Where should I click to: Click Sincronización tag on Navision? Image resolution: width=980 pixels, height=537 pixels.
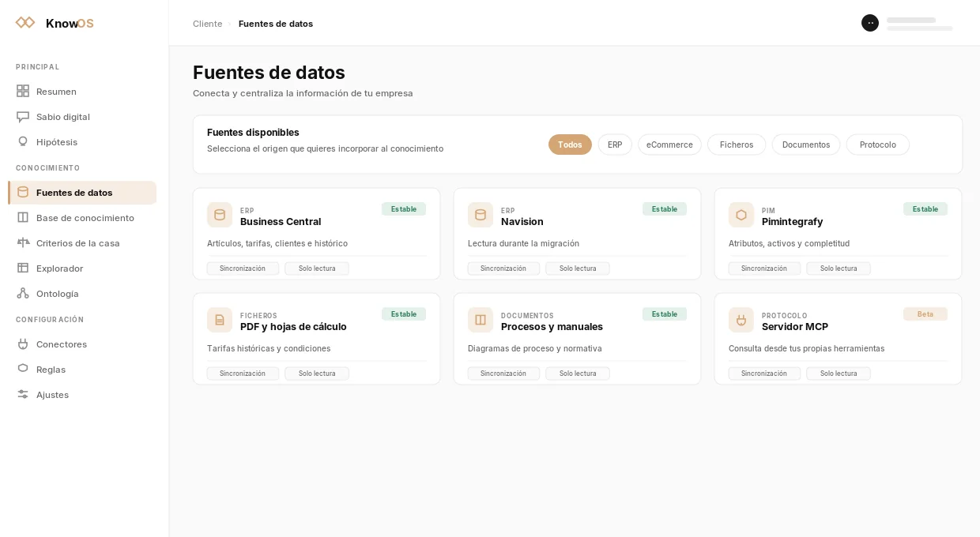point(503,268)
